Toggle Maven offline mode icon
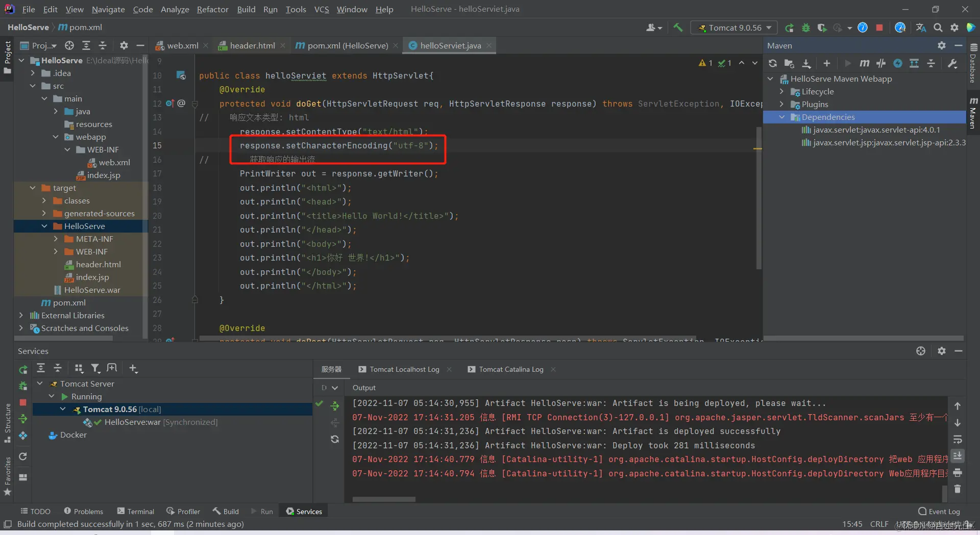This screenshot has height=535, width=980. [881, 63]
